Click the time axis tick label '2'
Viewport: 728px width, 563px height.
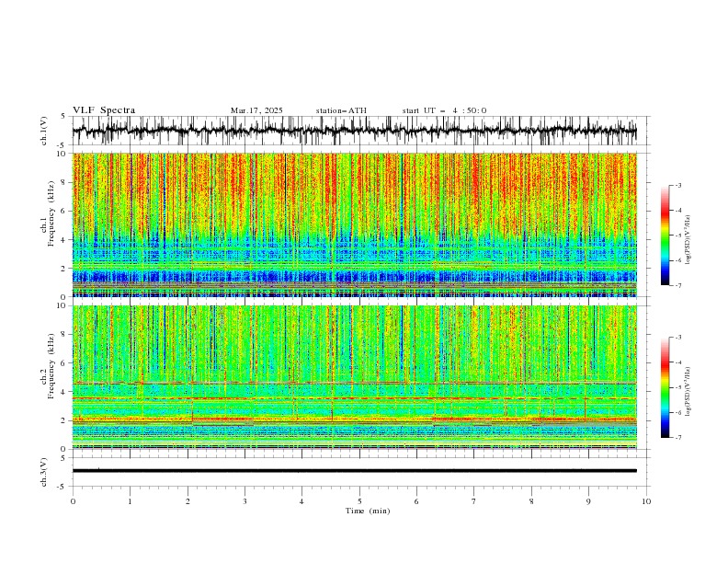(188, 501)
